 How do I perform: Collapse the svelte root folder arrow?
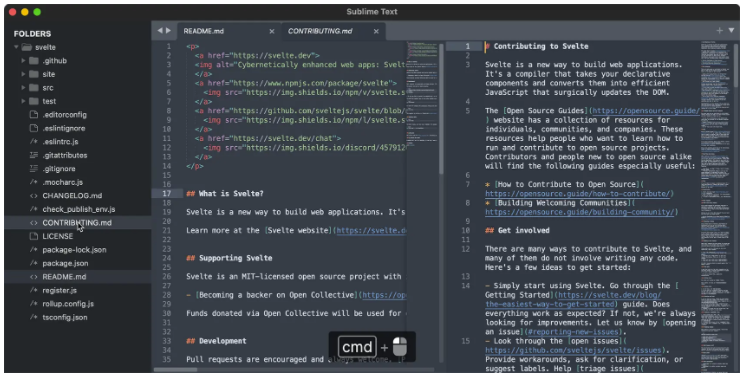point(16,47)
